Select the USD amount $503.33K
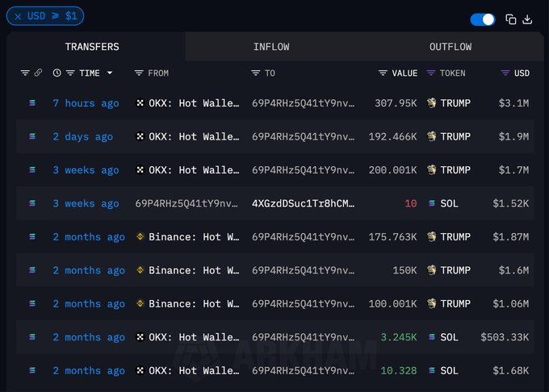This screenshot has width=549, height=392. pos(505,337)
